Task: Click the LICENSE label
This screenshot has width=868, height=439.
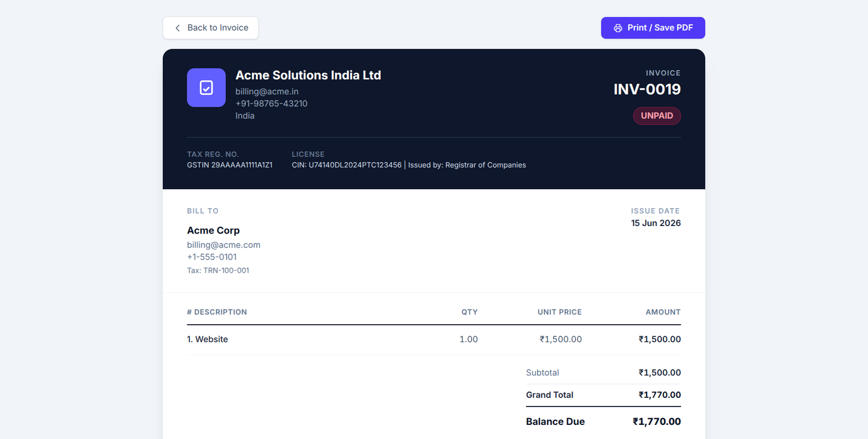Action: [308, 154]
